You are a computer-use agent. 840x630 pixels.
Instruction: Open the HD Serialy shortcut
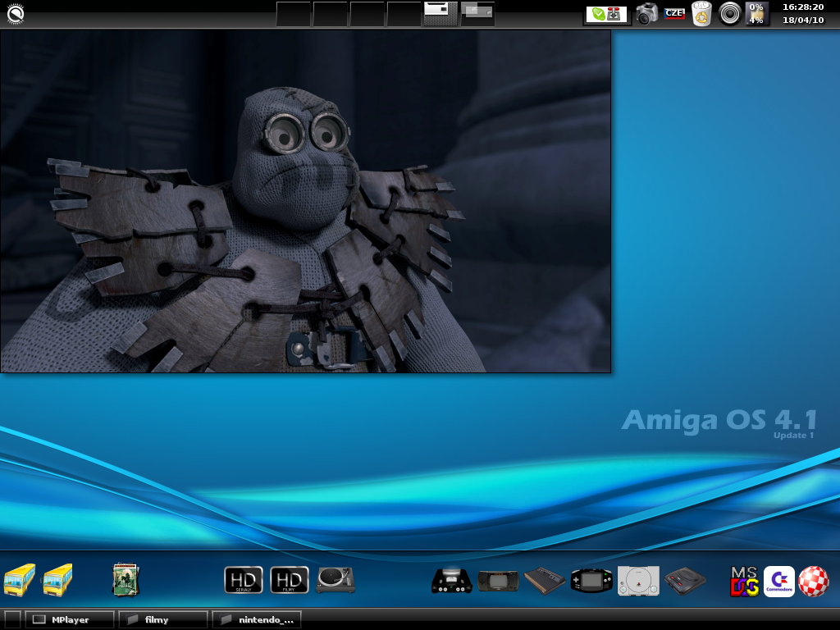point(243,580)
